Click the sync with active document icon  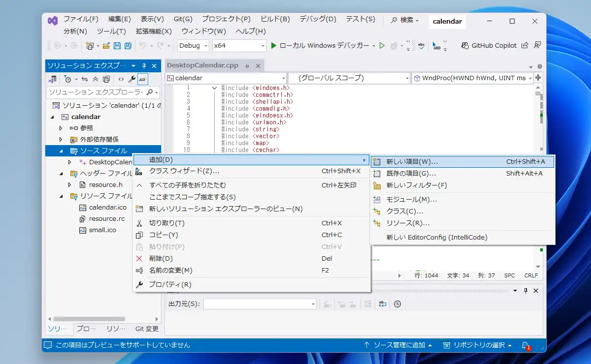click(x=85, y=79)
